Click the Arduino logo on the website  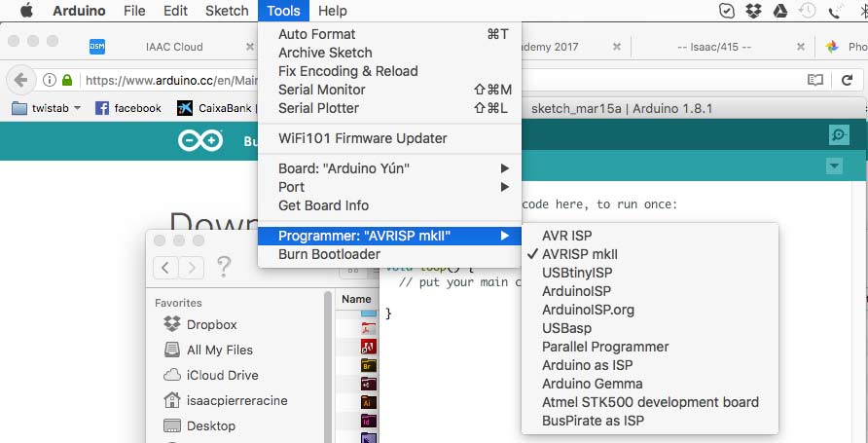pos(200,140)
